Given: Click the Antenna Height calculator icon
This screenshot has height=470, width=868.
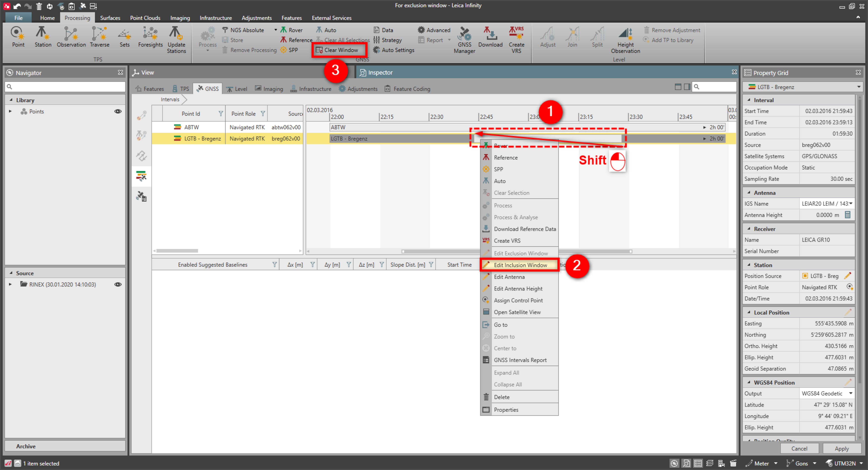Looking at the screenshot, I should point(847,215).
